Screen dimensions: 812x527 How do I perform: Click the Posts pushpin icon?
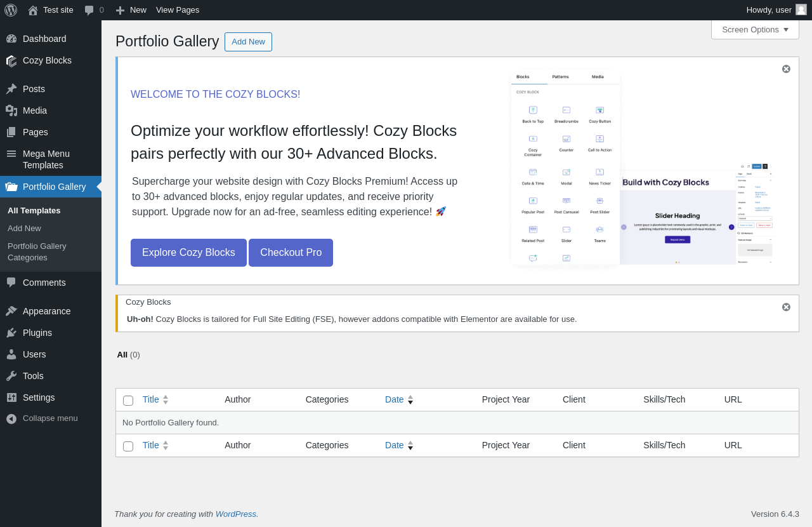pyautogui.click(x=11, y=89)
